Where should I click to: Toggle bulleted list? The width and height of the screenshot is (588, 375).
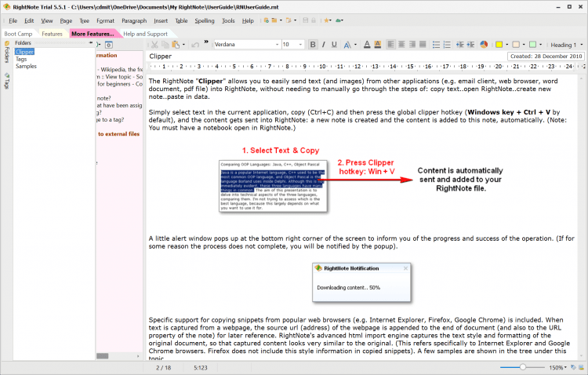pos(436,45)
